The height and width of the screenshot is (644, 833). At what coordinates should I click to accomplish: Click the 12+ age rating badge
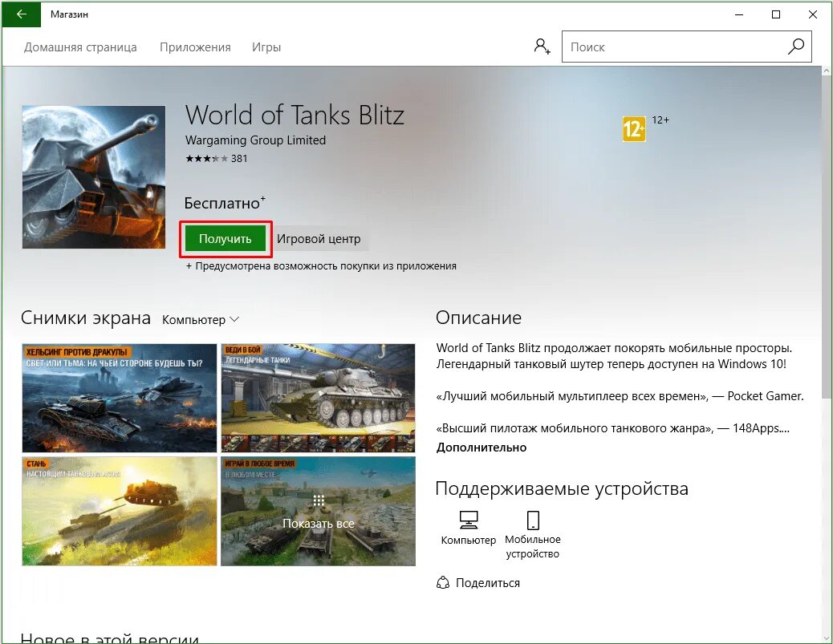point(634,129)
